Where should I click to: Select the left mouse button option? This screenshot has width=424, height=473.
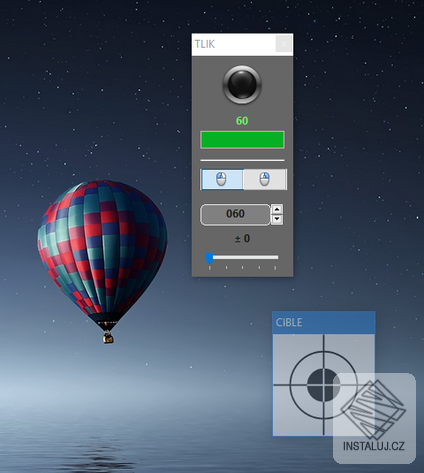coord(222,179)
